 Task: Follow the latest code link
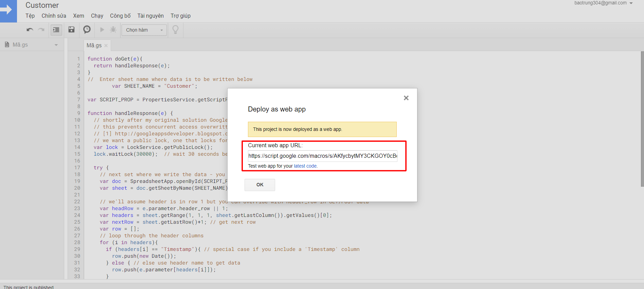coord(305,166)
